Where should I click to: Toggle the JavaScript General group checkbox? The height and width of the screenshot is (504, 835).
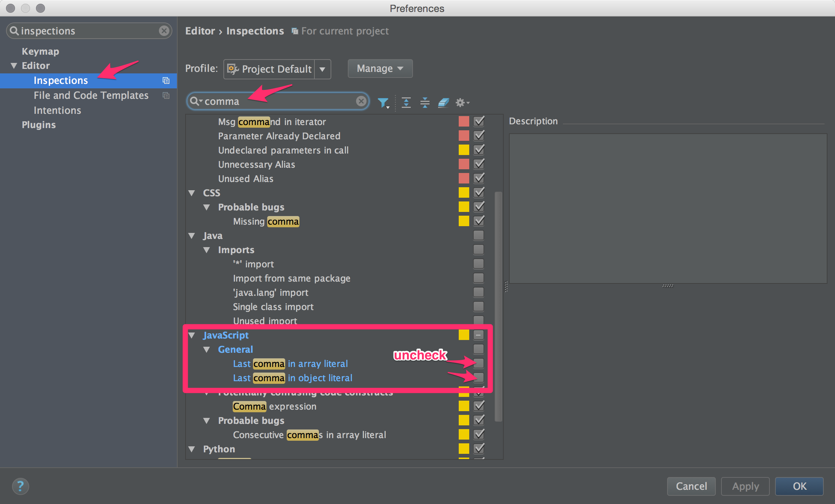click(x=479, y=349)
